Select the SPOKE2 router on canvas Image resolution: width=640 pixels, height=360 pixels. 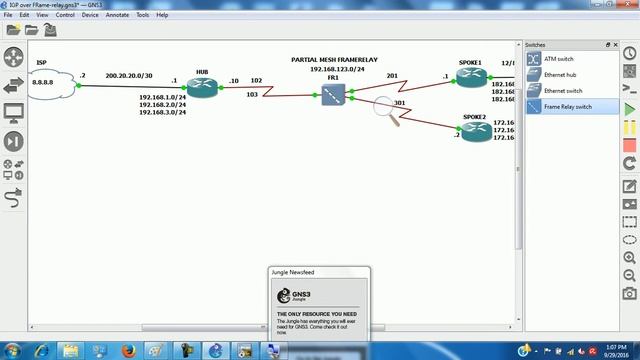point(476,132)
